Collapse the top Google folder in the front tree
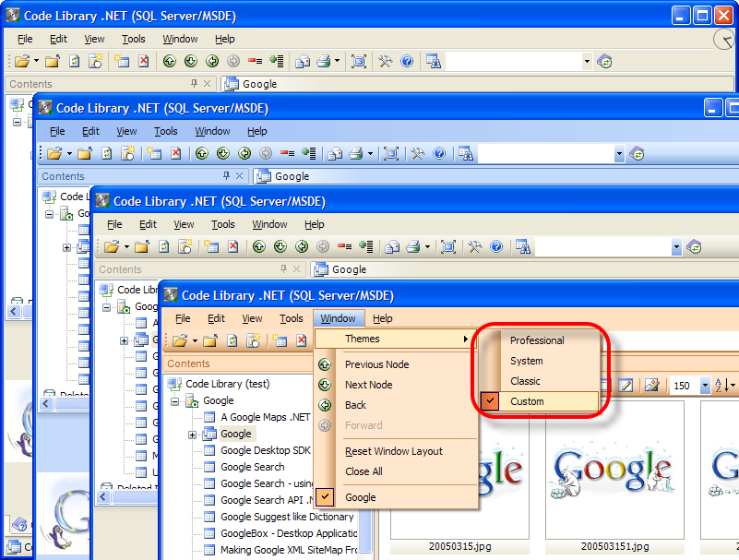739x560 pixels. click(175, 402)
